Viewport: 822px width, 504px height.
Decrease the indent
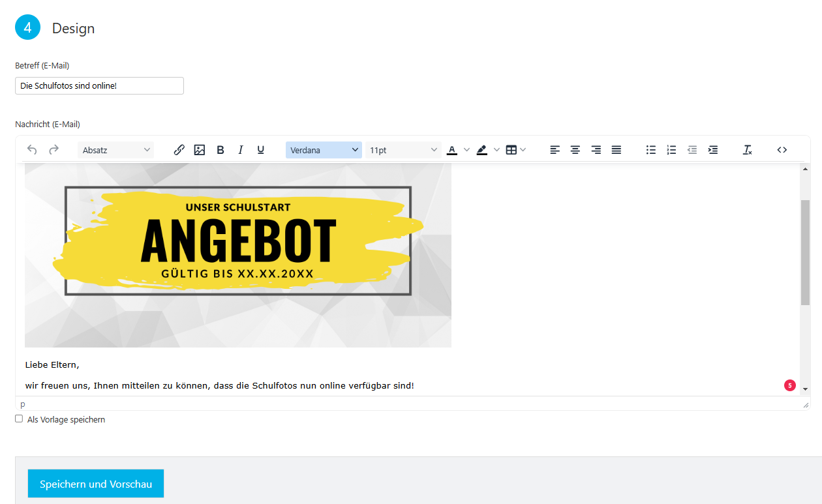click(692, 150)
